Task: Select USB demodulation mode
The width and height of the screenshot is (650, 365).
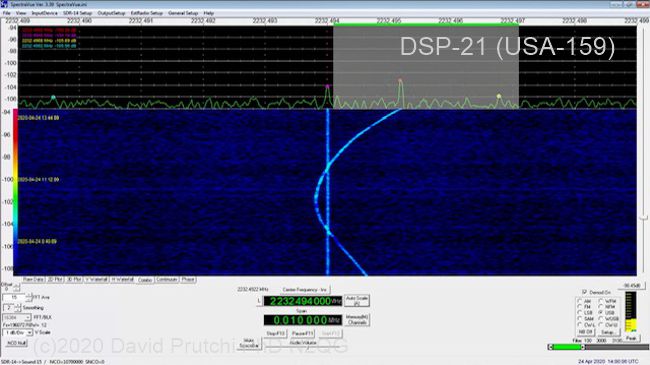Action: point(601,312)
